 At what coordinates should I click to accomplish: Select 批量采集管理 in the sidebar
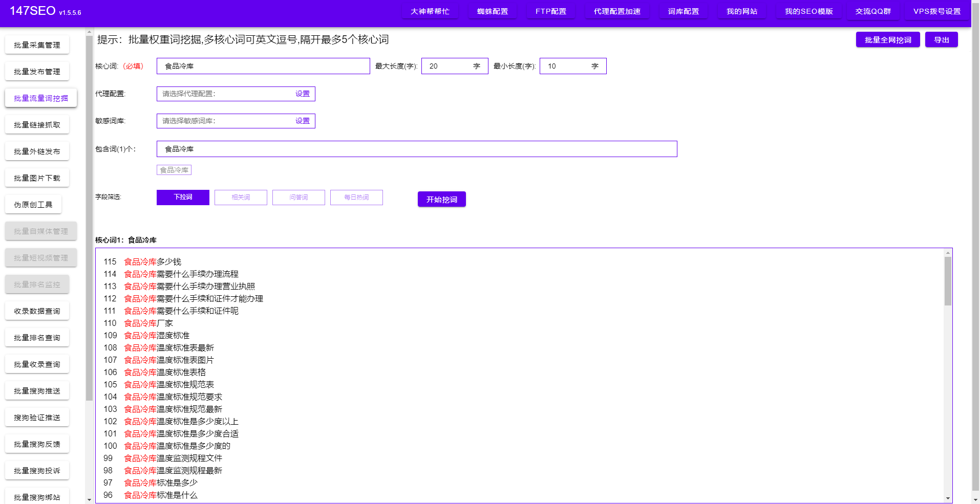coord(37,45)
